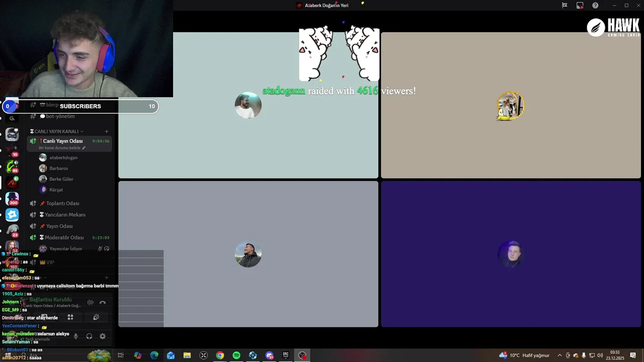Open the Logitech G server icon
Viewport: 644px width, 362px height.
12,119
